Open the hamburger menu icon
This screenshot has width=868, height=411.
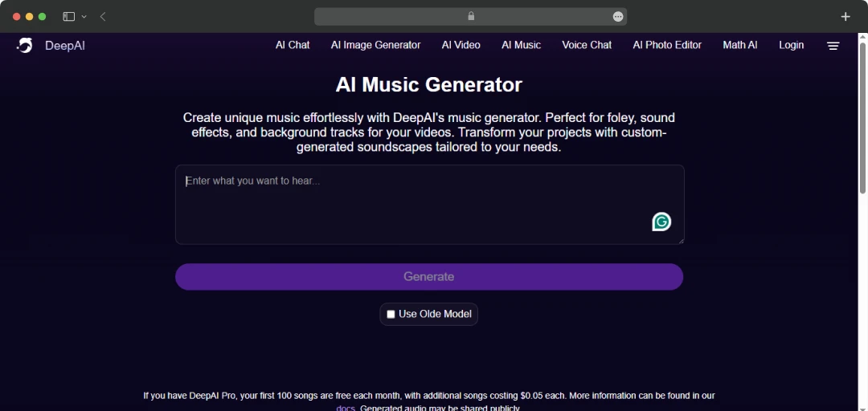(x=833, y=46)
